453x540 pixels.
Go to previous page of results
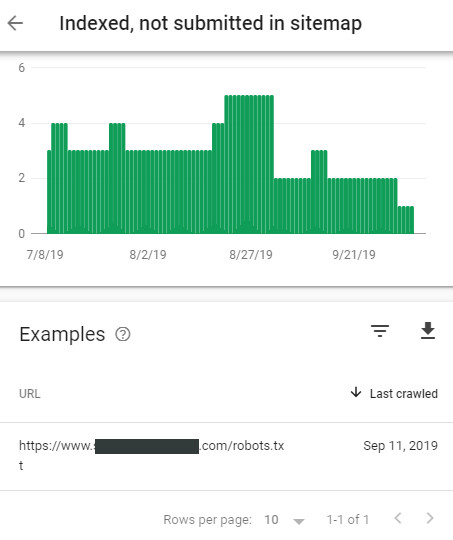tap(398, 518)
